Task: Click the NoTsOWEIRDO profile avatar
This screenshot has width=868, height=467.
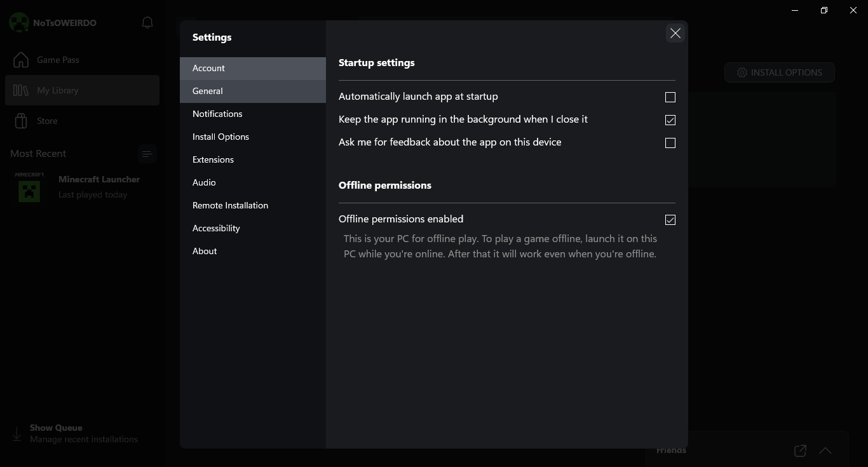Action: coord(18,23)
